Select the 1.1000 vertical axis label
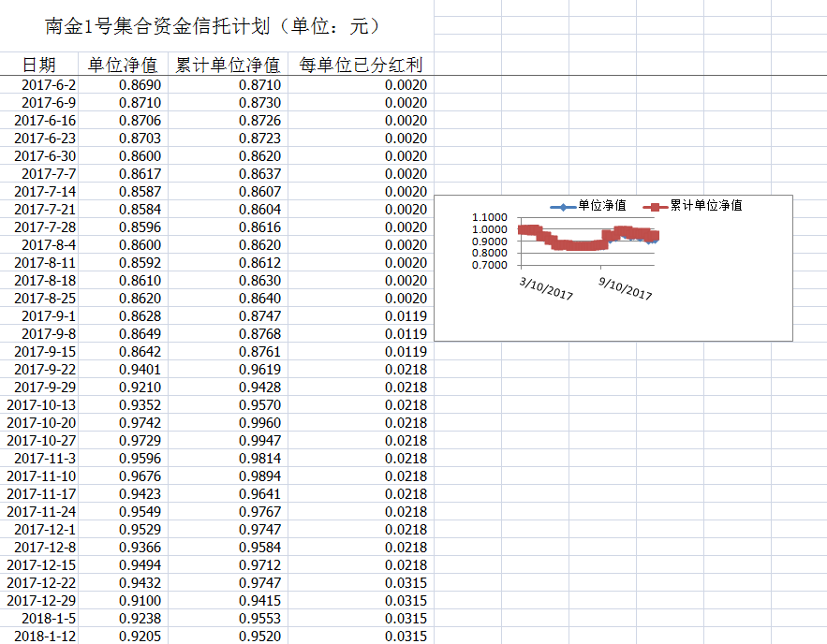This screenshot has width=827, height=644. (490, 217)
